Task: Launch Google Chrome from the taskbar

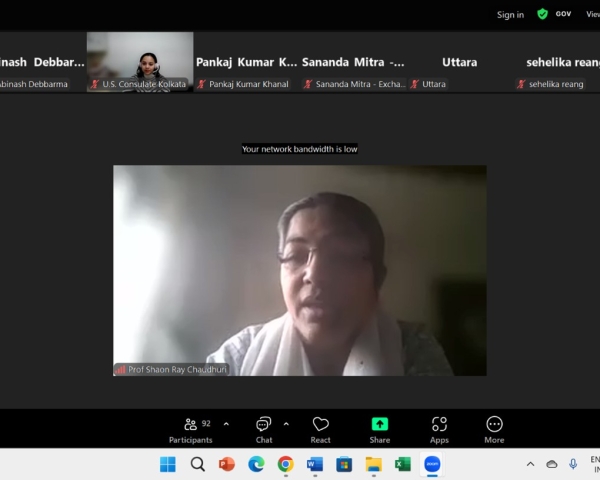Action: pyautogui.click(x=285, y=464)
